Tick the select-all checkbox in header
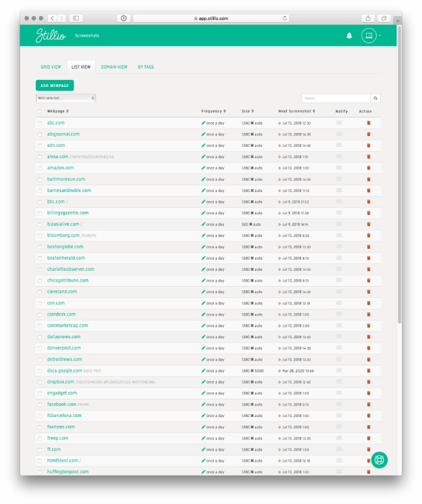 click(x=40, y=112)
